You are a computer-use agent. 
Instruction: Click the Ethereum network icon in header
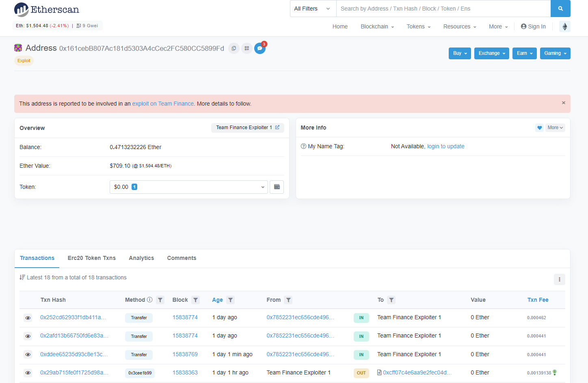tap(565, 26)
